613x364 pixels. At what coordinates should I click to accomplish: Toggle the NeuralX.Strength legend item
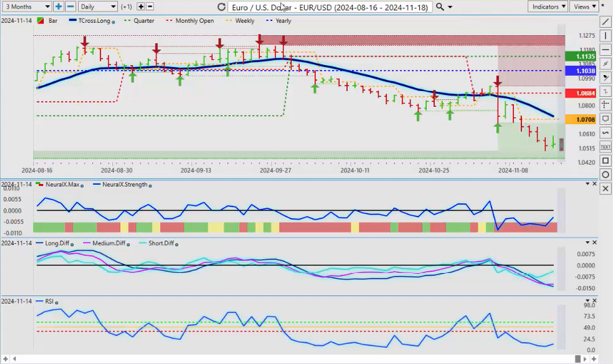click(x=119, y=184)
